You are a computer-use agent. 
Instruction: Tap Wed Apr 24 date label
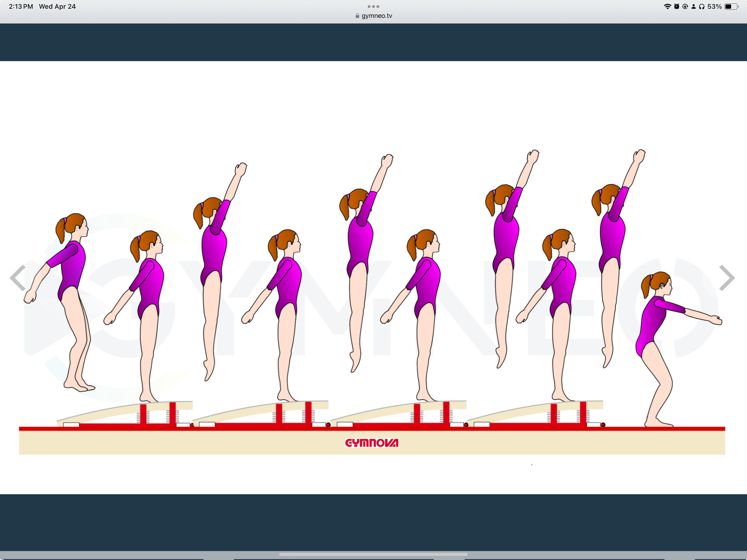57,6
